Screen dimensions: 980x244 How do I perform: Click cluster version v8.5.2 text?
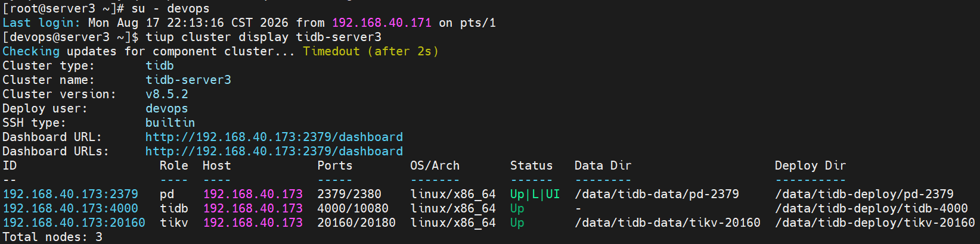(167, 94)
